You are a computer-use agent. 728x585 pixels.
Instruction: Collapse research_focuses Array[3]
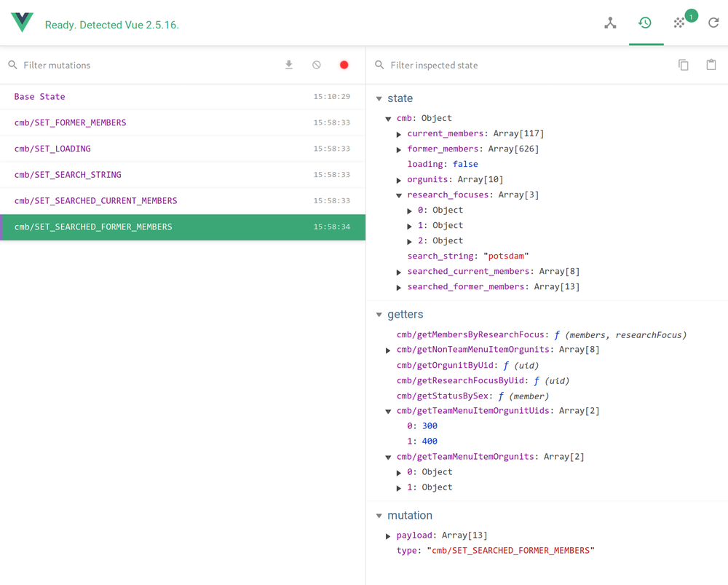coord(399,196)
